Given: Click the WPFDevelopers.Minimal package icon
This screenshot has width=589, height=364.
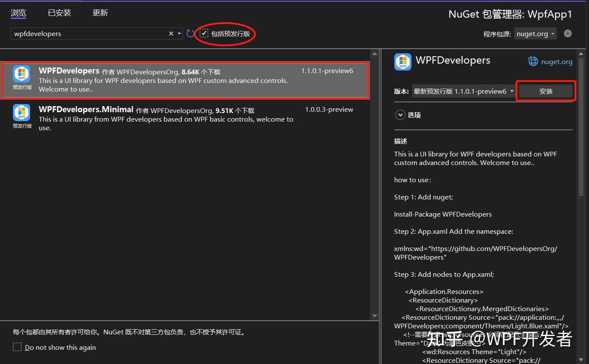Looking at the screenshot, I should tap(22, 113).
